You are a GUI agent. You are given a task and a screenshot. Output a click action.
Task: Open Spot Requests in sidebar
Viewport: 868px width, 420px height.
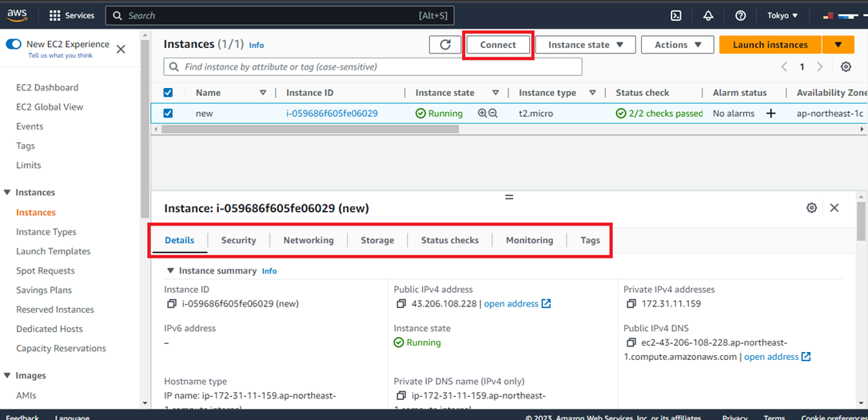point(46,270)
